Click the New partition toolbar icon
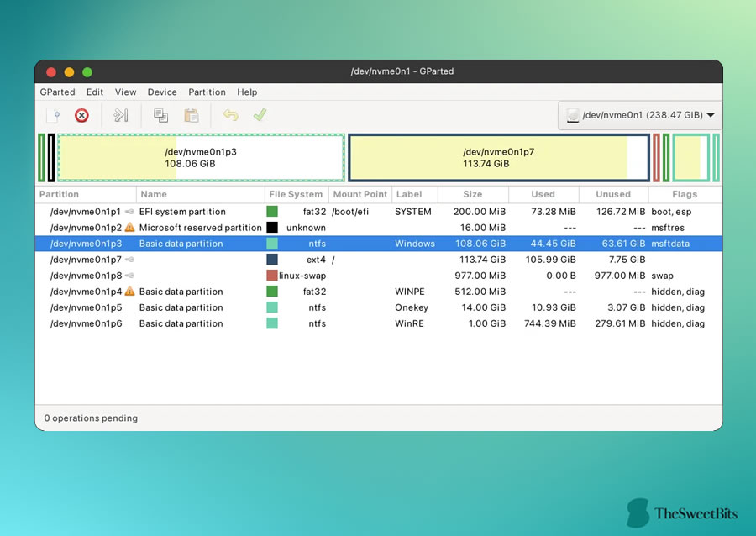The height and width of the screenshot is (536, 756). pyautogui.click(x=53, y=116)
